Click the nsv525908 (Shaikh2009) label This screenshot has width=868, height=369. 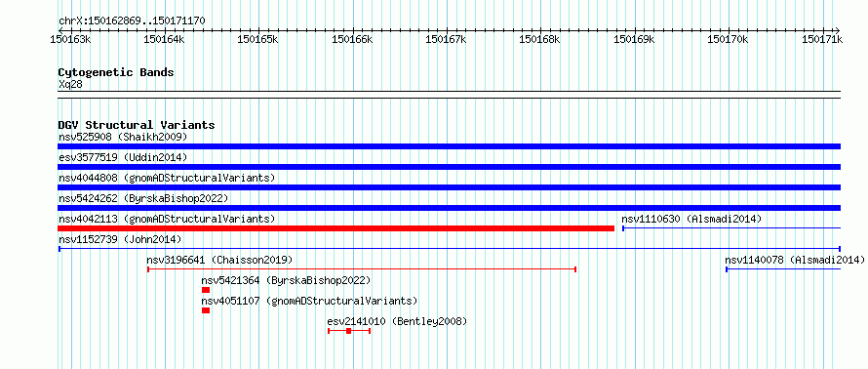pos(123,137)
